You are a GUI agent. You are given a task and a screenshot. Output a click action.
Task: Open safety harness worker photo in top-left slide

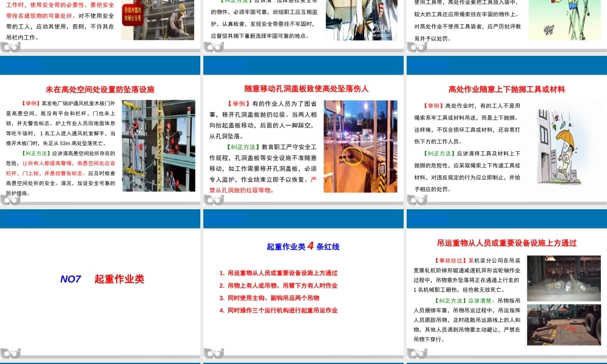point(158,20)
